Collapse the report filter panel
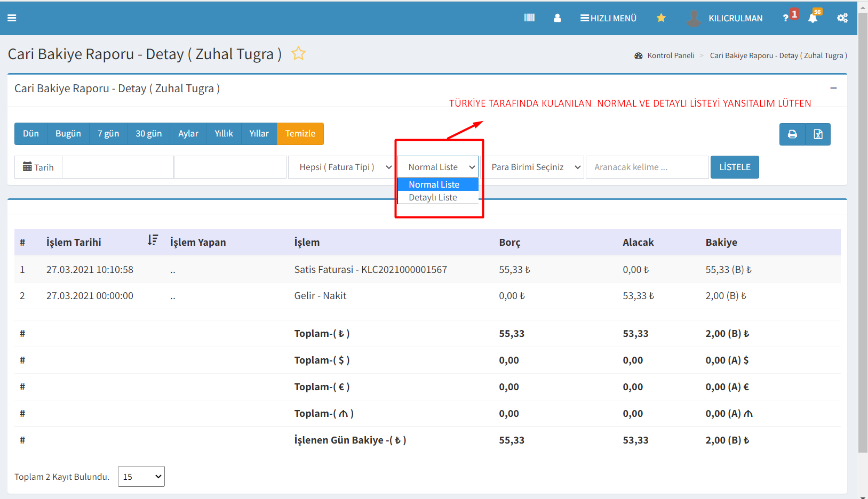868x499 pixels. pos(833,88)
